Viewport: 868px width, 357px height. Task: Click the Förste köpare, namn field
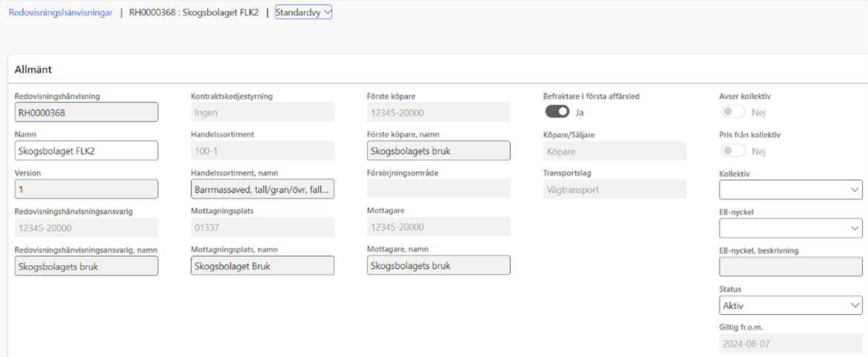(438, 150)
